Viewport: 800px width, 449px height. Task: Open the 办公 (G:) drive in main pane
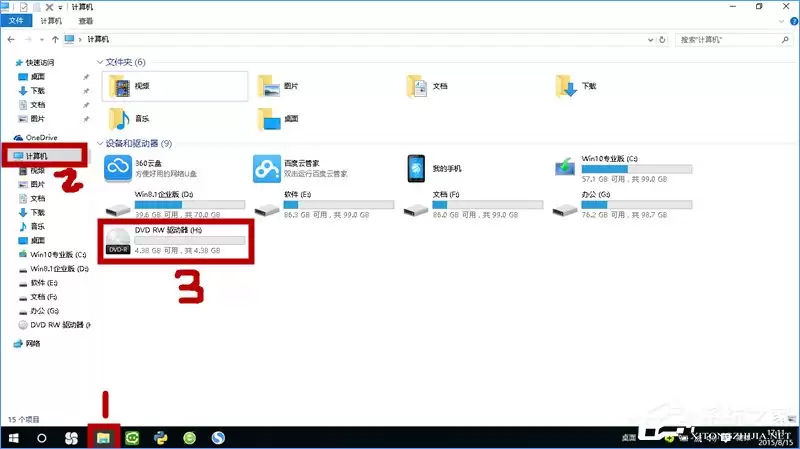coord(622,204)
